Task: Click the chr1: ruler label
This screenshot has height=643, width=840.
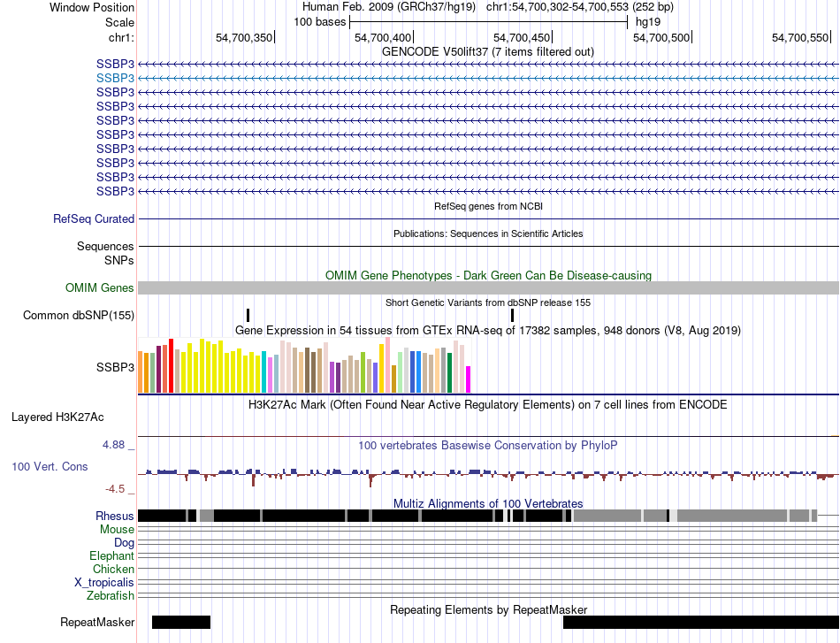Action: pos(121,37)
